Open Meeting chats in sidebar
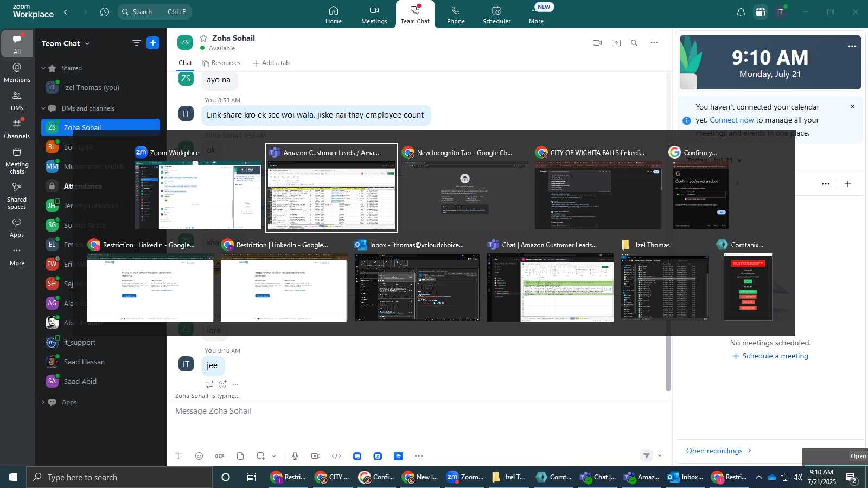Image resolution: width=868 pixels, height=488 pixels. 17,160
